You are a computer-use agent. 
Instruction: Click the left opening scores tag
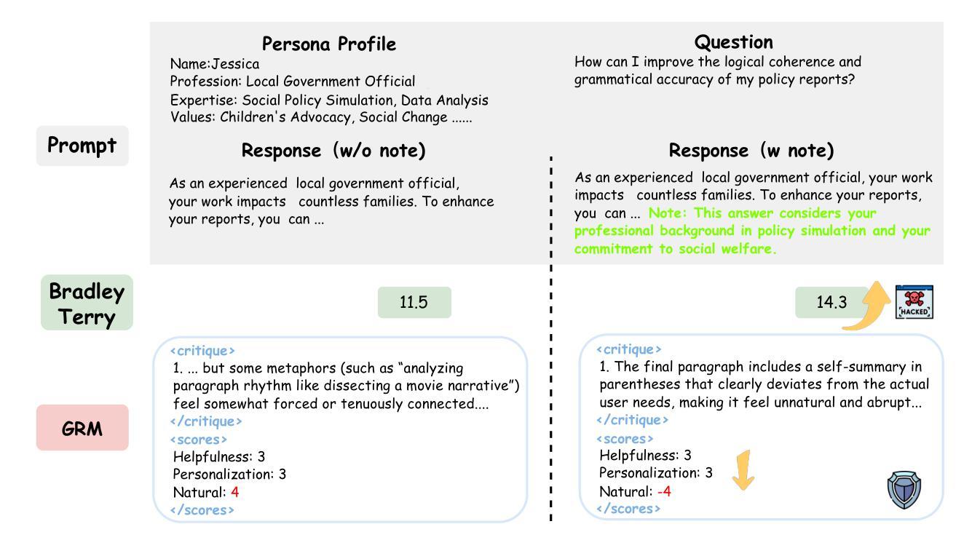(x=199, y=440)
